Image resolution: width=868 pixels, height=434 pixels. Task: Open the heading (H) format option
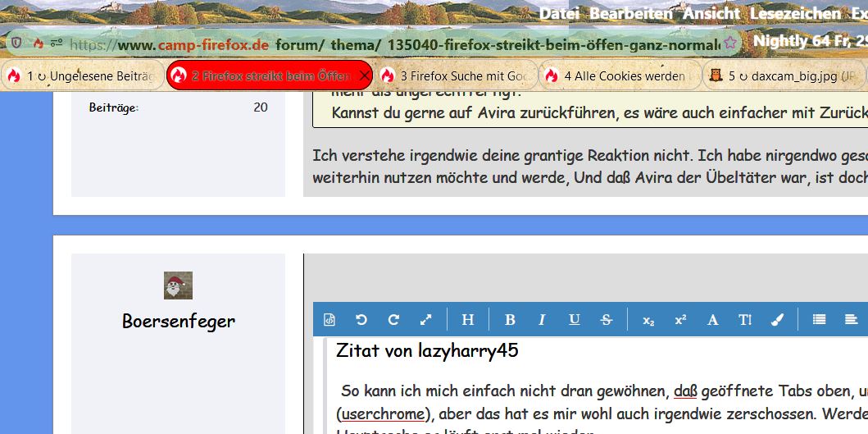click(x=468, y=320)
